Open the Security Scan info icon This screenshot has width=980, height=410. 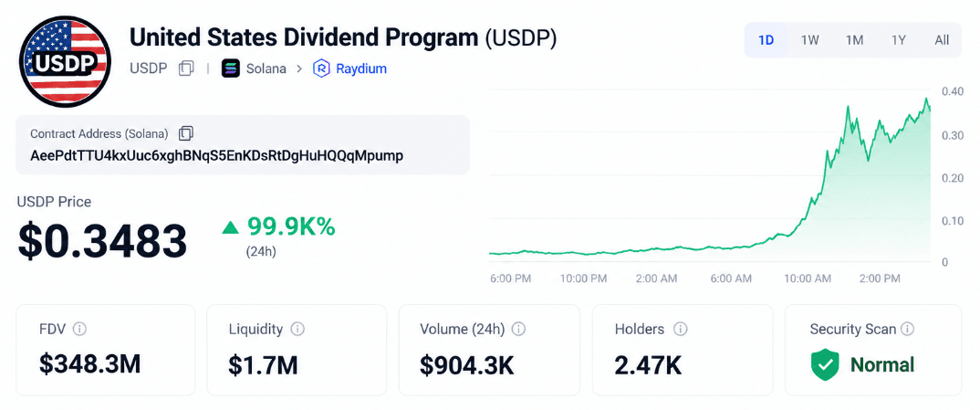(908, 329)
